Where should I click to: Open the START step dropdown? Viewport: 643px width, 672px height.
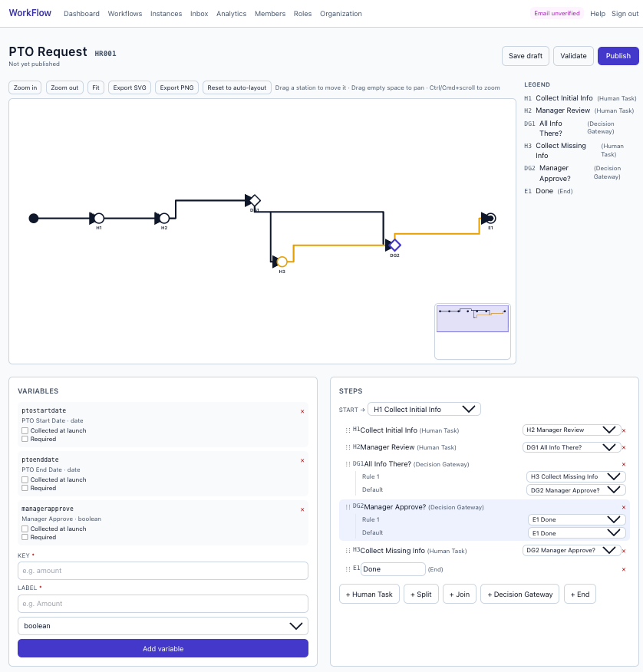(424, 410)
